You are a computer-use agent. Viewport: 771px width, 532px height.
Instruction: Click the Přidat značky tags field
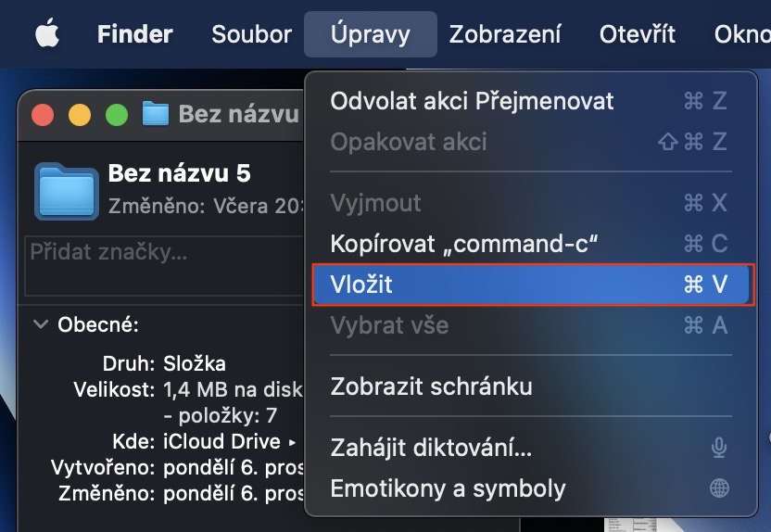[x=162, y=264]
